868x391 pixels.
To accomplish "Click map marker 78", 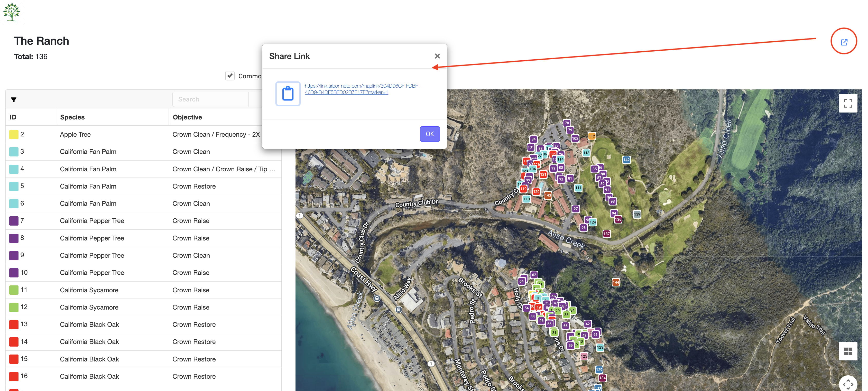I will 567,123.
